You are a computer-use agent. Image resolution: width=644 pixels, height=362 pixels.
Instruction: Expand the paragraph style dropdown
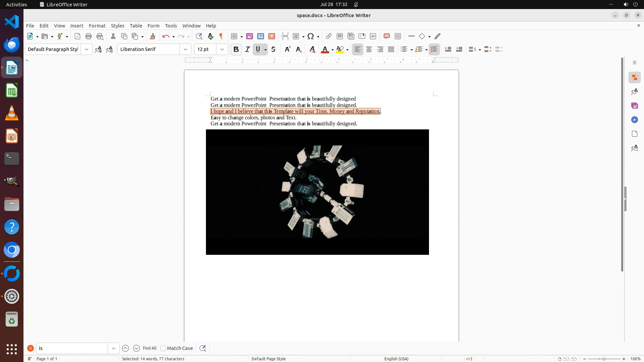(x=87, y=49)
